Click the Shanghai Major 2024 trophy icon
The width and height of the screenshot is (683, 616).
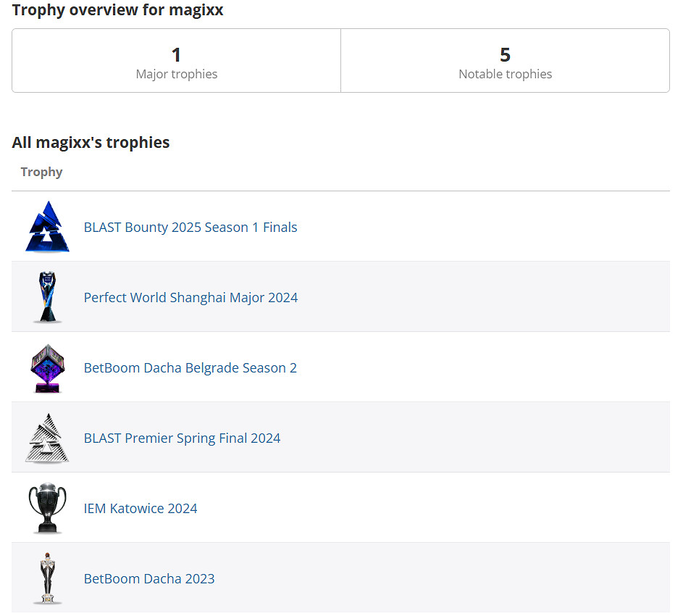(x=47, y=297)
